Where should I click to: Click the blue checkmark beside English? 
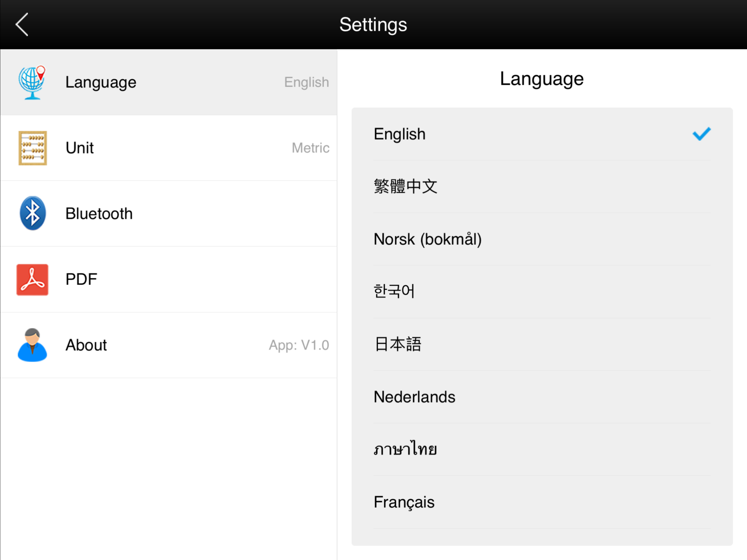pos(701,134)
